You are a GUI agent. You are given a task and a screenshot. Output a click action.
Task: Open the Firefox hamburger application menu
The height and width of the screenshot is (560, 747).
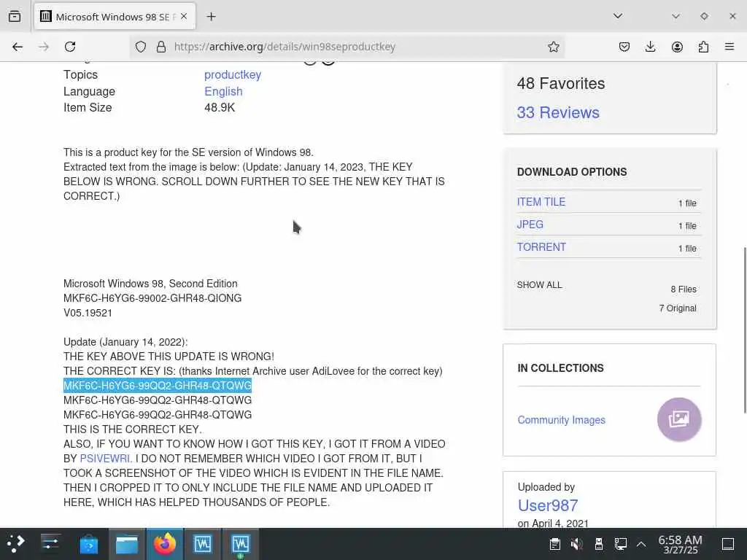[x=729, y=47]
